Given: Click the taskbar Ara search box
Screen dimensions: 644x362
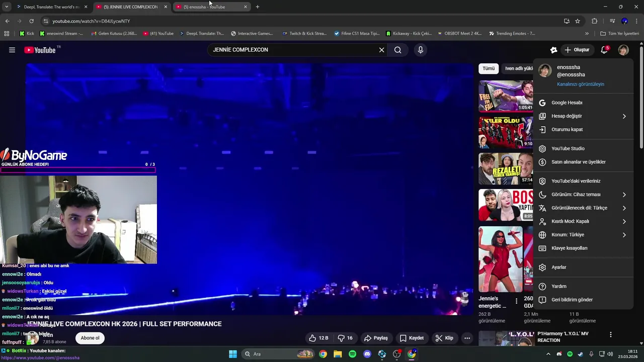Looking at the screenshot, I should 278,354.
